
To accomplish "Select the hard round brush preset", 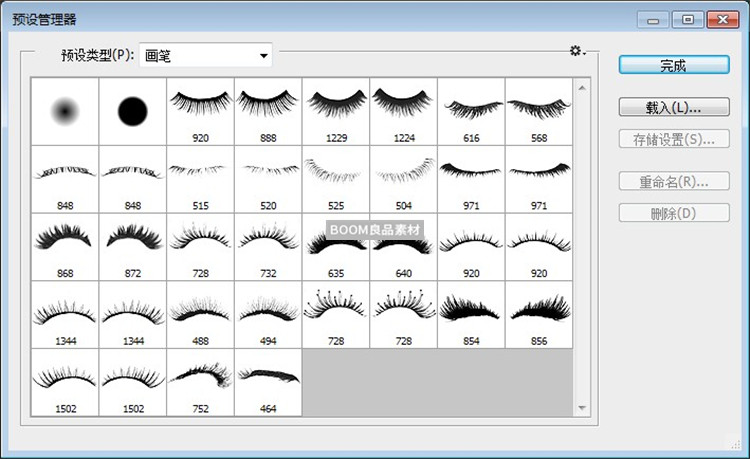I will tap(133, 112).
